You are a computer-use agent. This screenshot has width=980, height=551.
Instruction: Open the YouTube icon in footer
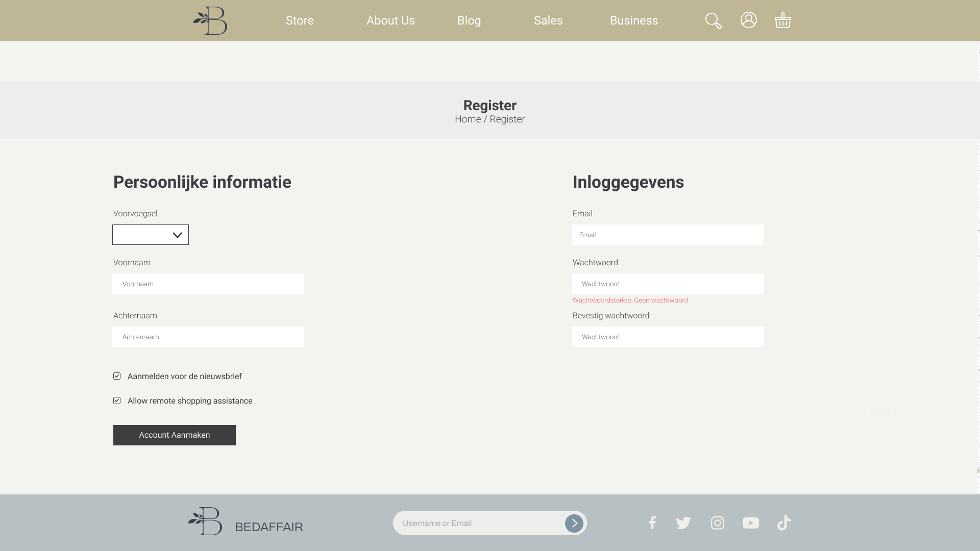[x=750, y=523]
